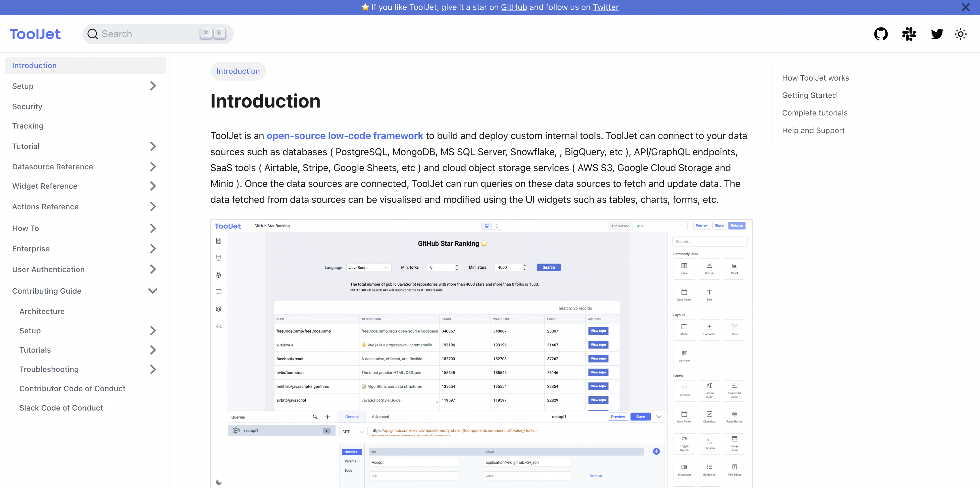Image resolution: width=980 pixels, height=488 pixels.
Task: Select the Architecture sidebar item
Action: pos(42,311)
